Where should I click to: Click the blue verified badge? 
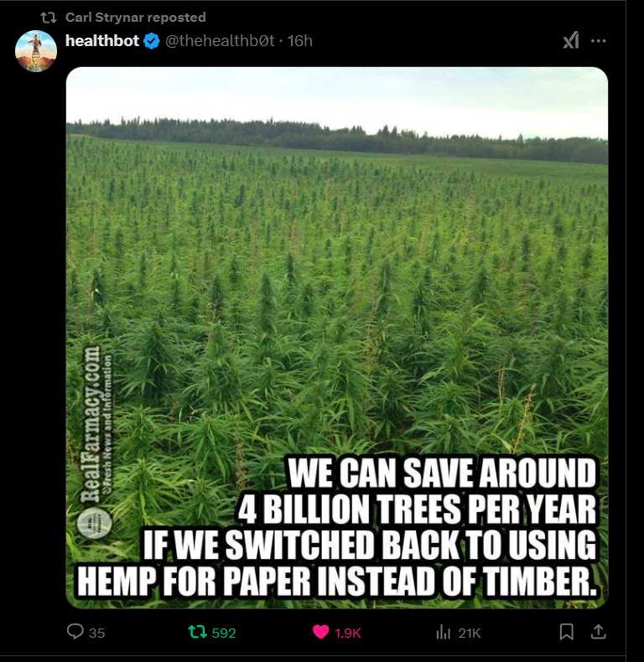[152, 41]
